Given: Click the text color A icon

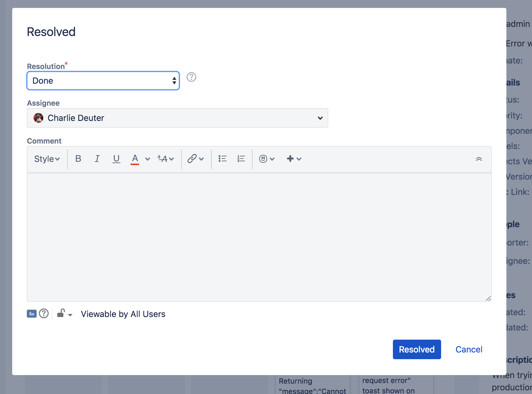Looking at the screenshot, I should [x=135, y=159].
